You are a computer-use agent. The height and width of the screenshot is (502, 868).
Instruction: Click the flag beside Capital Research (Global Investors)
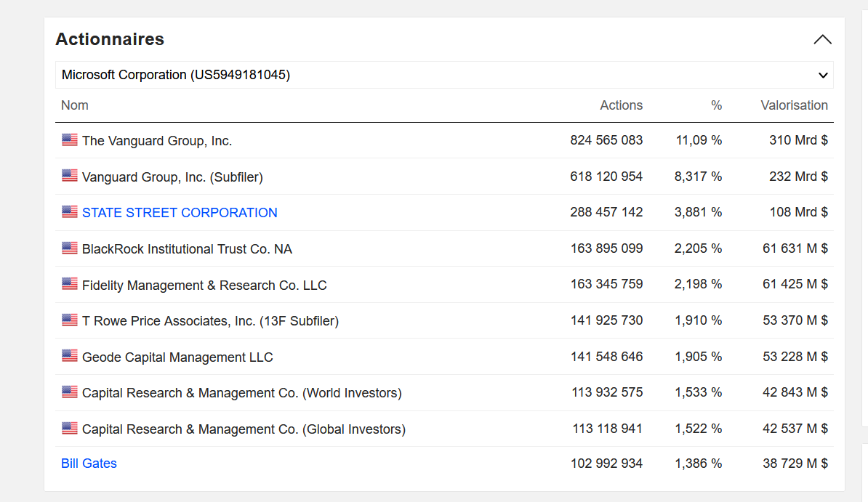tap(70, 427)
